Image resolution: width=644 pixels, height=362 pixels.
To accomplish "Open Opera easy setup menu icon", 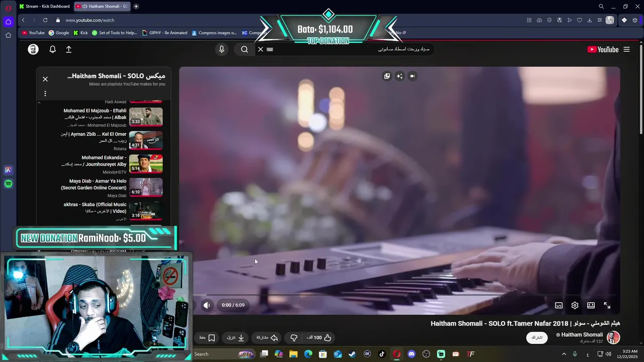I will (x=600, y=20).
